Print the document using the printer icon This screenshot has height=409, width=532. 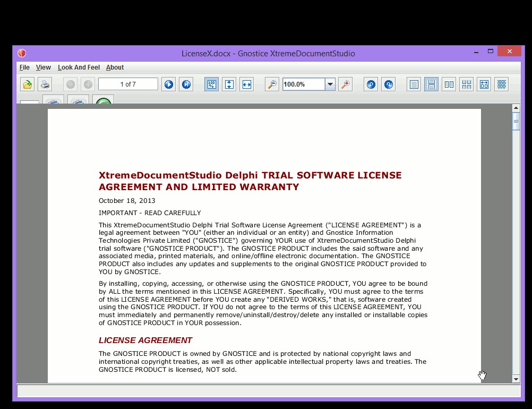pos(45,84)
